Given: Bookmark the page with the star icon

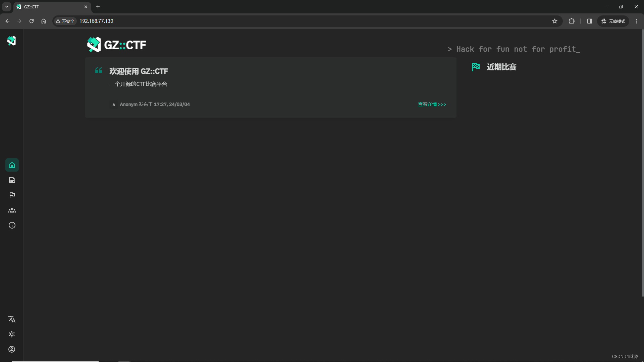Looking at the screenshot, I should 555,21.
